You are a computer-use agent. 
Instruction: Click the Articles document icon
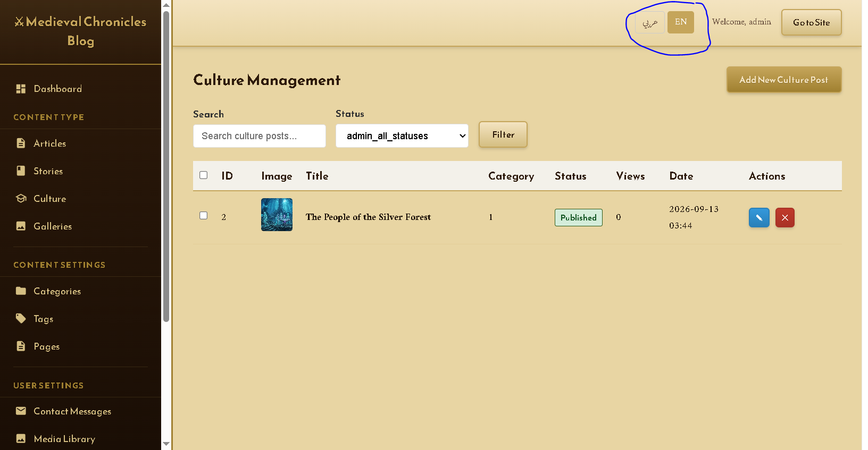(x=21, y=143)
